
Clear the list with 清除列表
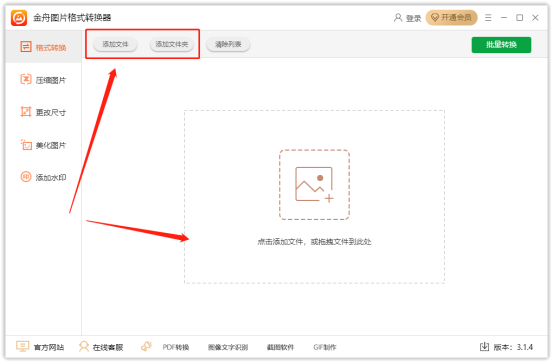tap(228, 44)
